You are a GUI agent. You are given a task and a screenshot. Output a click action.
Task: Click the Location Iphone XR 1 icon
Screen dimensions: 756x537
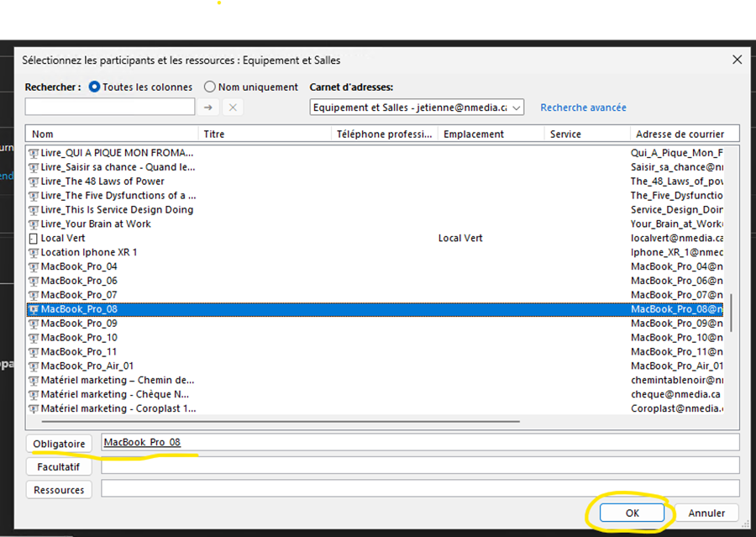(x=34, y=253)
